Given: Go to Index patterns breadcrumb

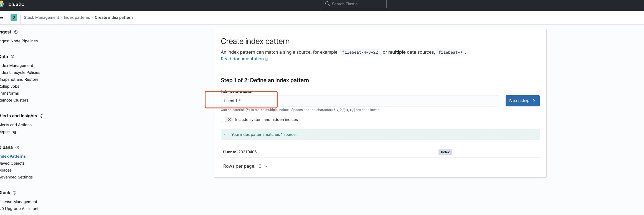Looking at the screenshot, I should [77, 17].
